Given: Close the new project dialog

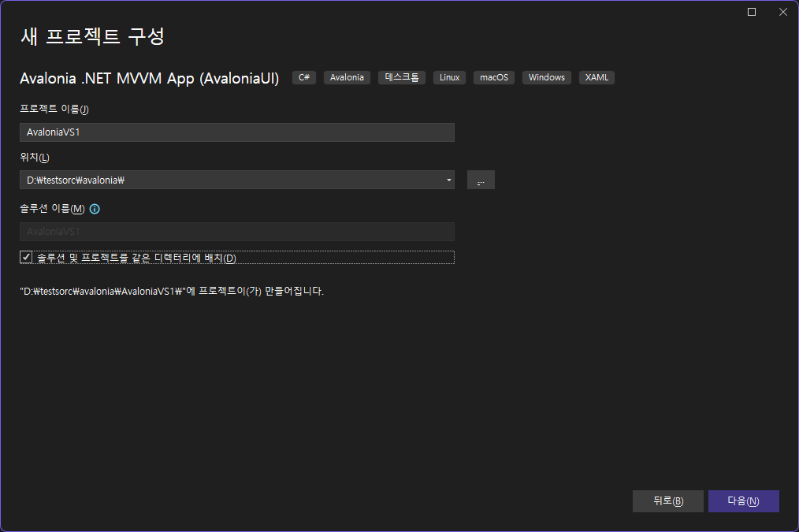Looking at the screenshot, I should pos(783,12).
